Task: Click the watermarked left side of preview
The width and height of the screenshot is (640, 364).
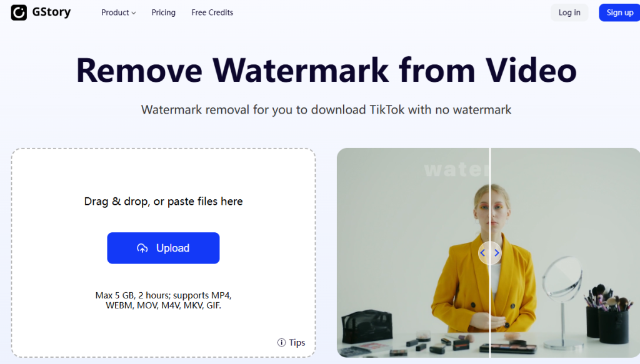Action: [413, 253]
